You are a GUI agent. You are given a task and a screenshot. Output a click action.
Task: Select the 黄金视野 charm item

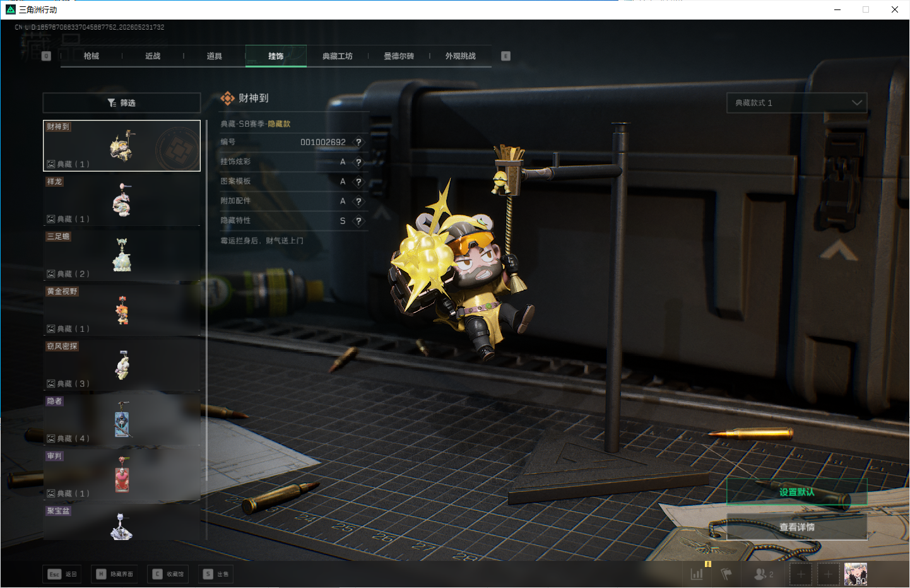point(122,310)
